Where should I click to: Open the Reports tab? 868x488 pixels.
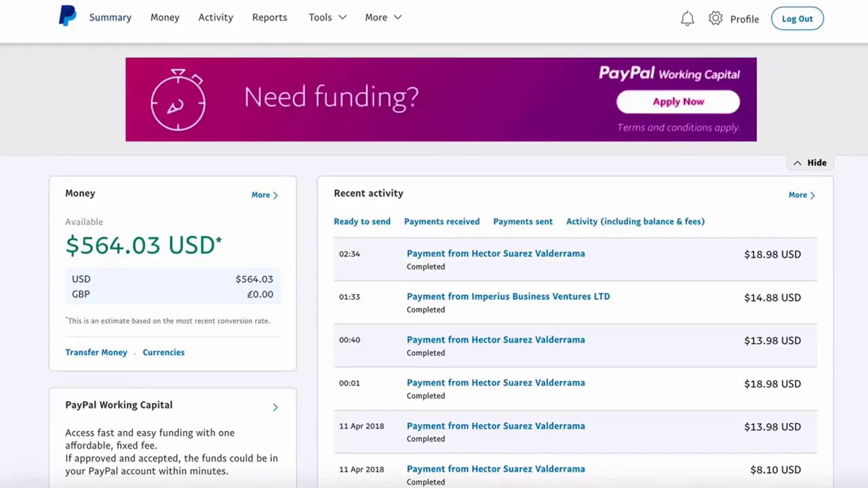tap(270, 18)
